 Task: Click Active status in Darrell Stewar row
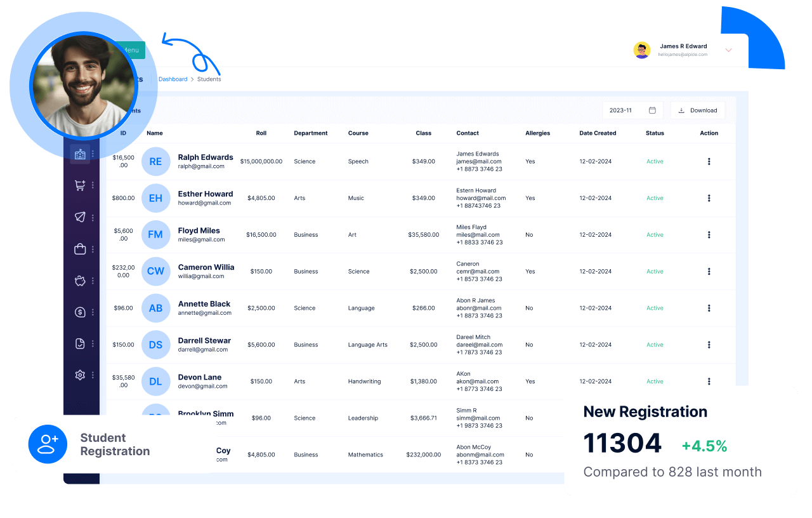(x=655, y=345)
